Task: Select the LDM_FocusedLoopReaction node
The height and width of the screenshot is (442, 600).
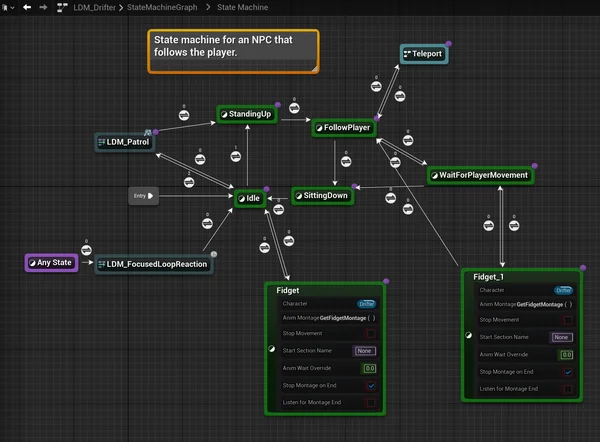Action: [154, 264]
